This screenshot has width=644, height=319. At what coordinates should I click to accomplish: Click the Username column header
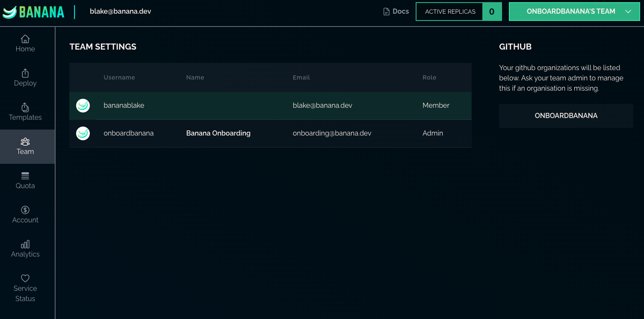click(119, 77)
